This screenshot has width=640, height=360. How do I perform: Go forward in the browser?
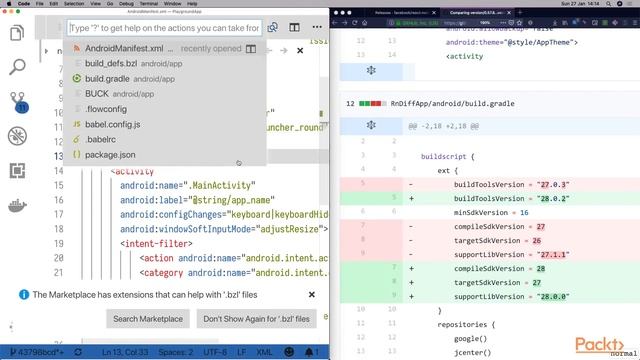pyautogui.click(x=345, y=23)
